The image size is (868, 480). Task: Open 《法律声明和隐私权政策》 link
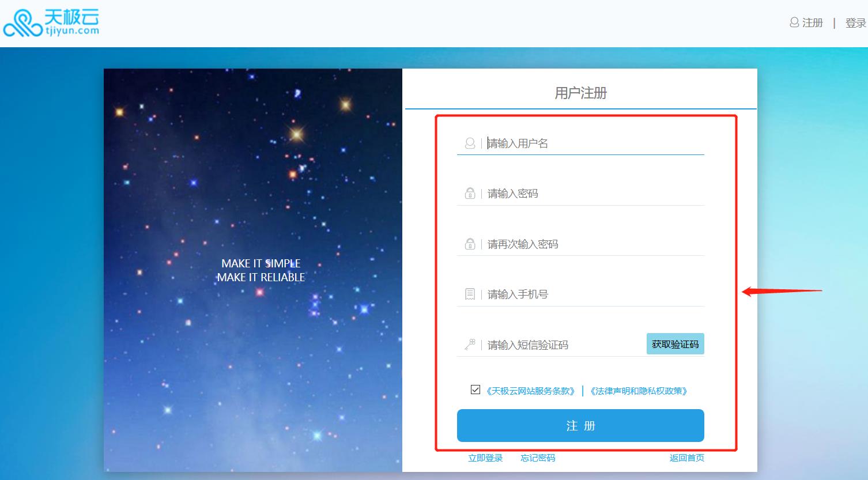638,391
